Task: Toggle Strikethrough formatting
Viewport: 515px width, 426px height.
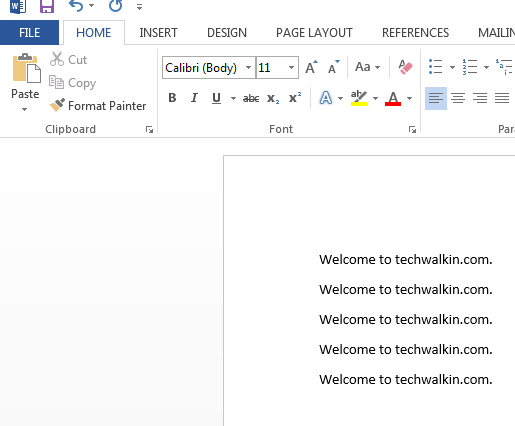Action: point(251,98)
